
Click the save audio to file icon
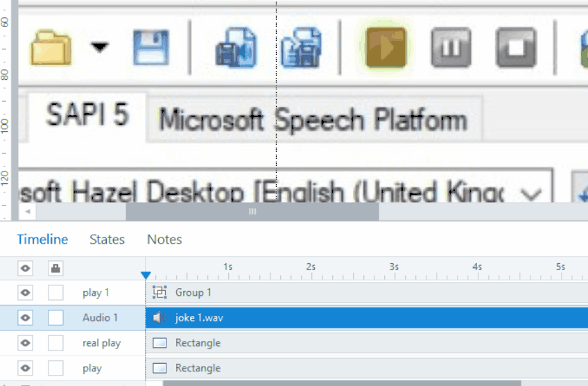tap(236, 47)
